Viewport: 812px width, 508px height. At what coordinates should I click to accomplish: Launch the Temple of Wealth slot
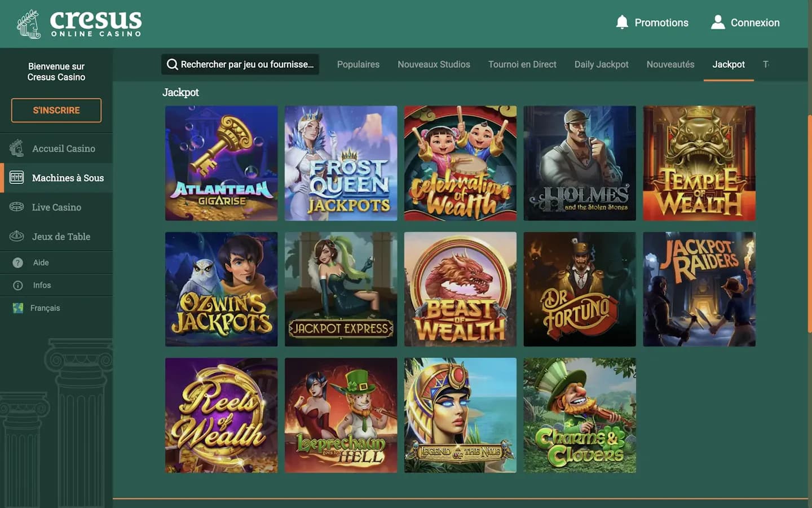coord(699,163)
